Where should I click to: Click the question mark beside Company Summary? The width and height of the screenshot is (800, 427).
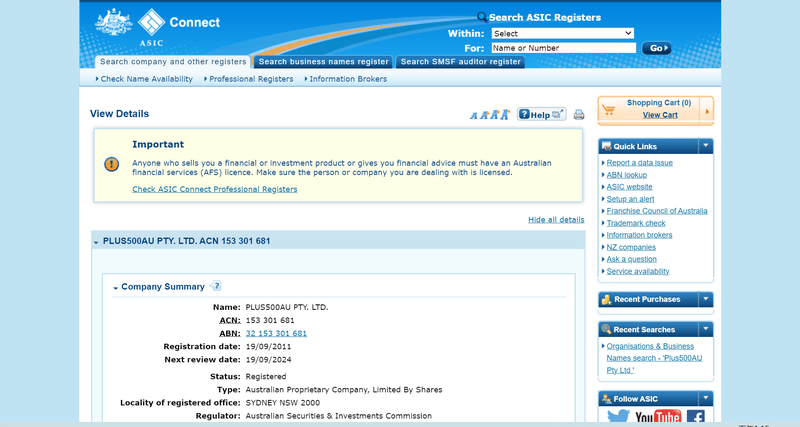tap(216, 286)
